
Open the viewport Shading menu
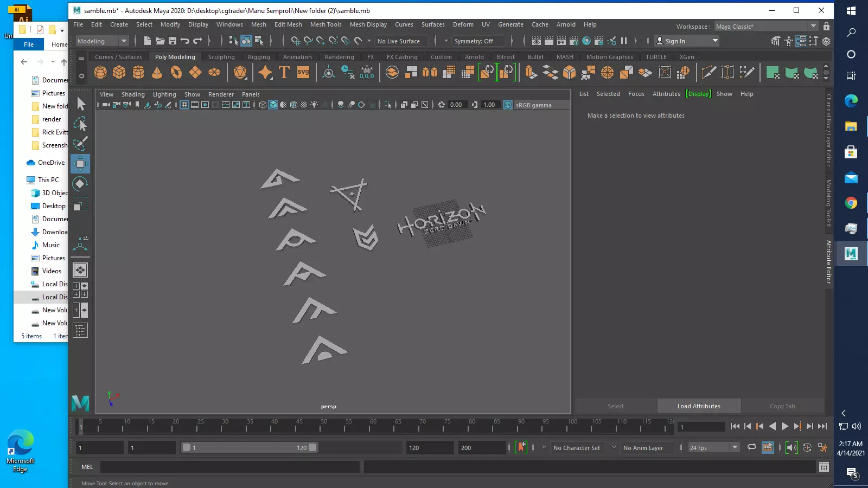coord(133,94)
